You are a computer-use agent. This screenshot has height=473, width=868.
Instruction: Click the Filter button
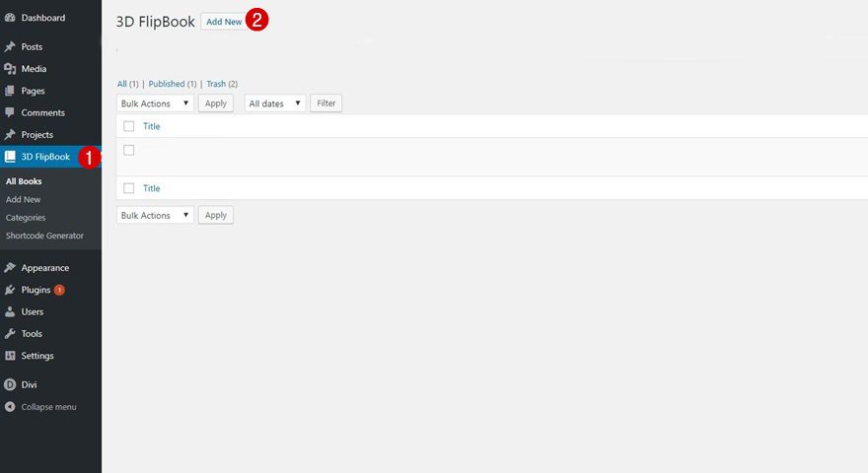tap(325, 103)
